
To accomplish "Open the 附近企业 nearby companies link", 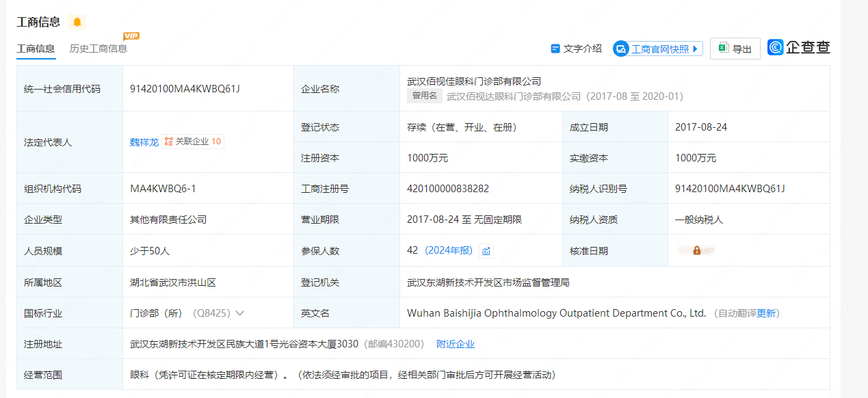I will pos(456,344).
